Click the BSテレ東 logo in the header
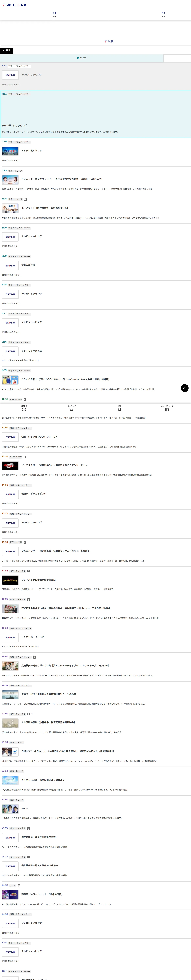191x980 pixels. [x=19, y=5]
